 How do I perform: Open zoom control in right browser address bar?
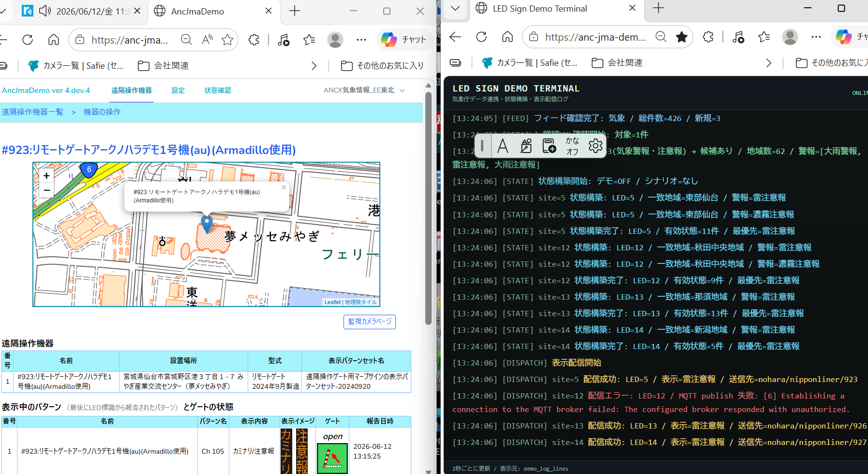pos(661,37)
